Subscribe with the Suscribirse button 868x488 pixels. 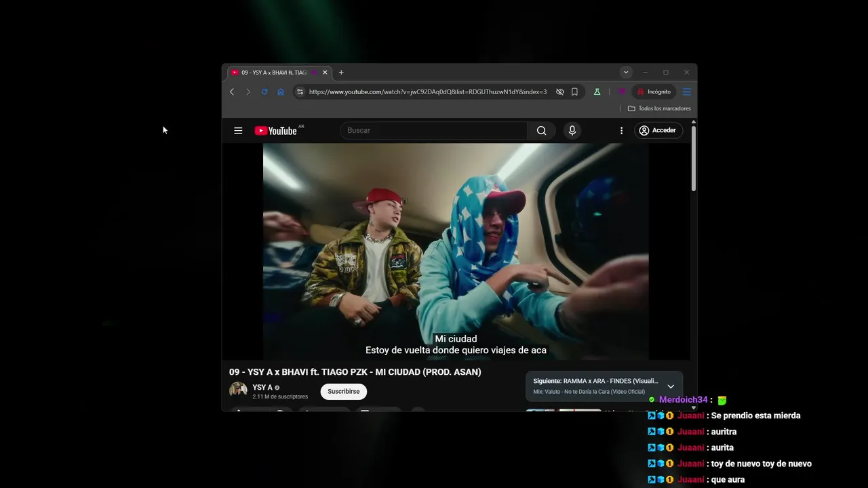344,391
